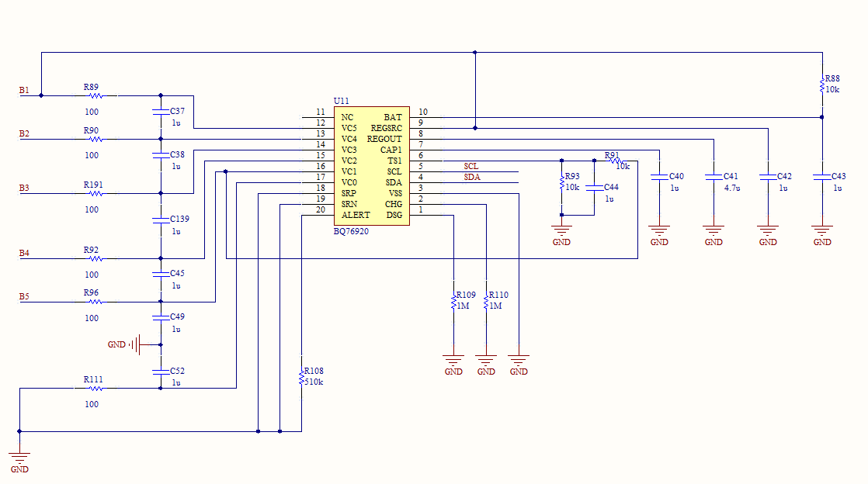Select the GND symbol under capacitor C41
Viewport: 868px width, 484px height.
(713, 231)
